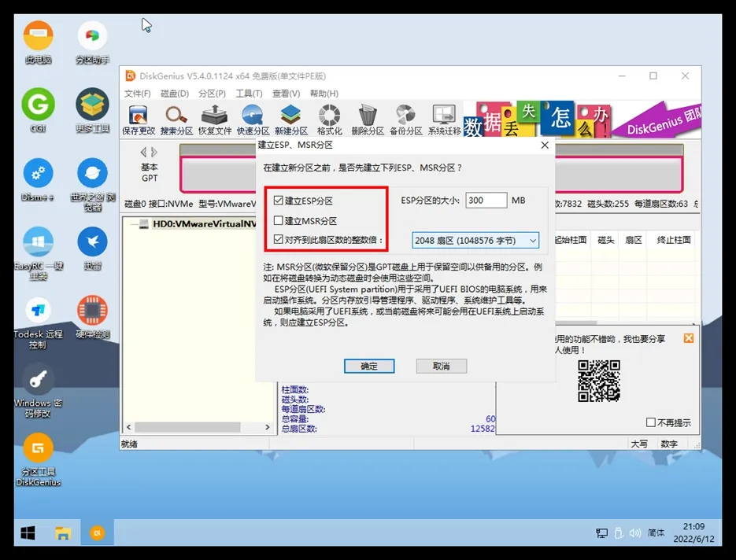Click the 删除分区 (Delete Partition) trash icon

(368, 120)
